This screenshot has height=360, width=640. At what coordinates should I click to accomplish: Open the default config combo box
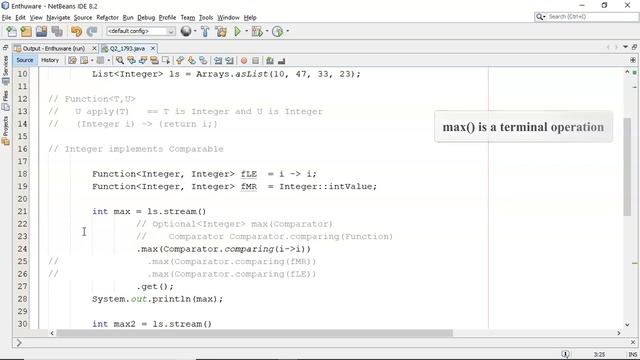pos(141,31)
